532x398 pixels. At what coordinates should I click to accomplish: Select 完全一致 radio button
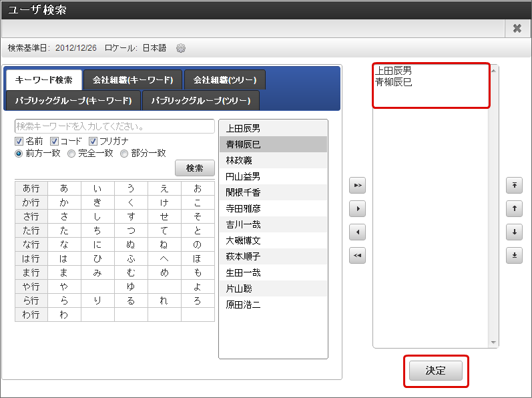point(71,154)
